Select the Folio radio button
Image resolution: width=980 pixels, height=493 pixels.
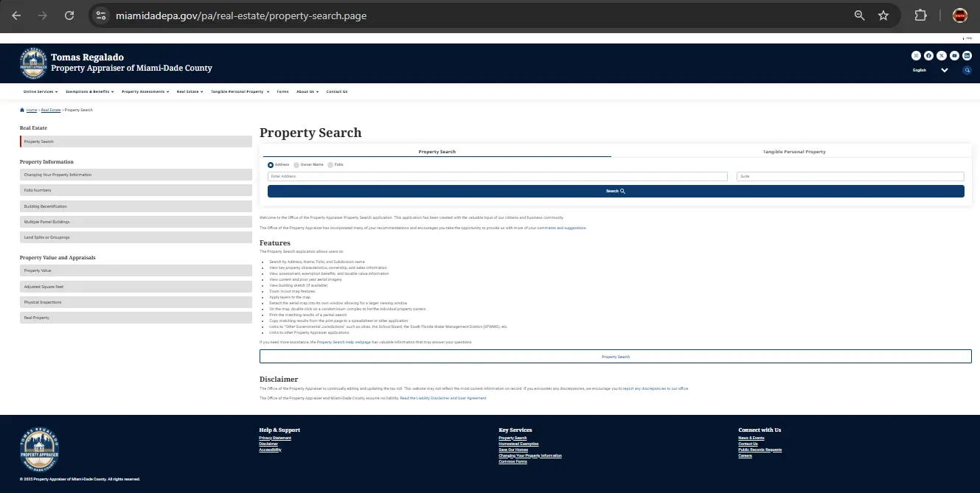(330, 165)
